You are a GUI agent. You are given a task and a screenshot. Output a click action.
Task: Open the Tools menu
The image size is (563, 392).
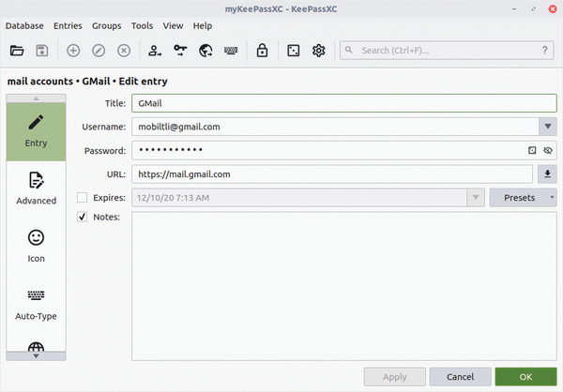142,26
